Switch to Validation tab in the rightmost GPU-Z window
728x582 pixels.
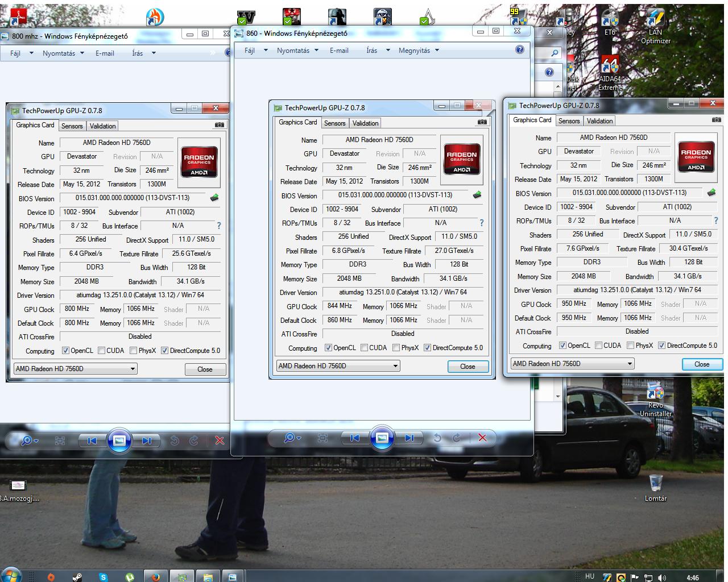coord(599,121)
